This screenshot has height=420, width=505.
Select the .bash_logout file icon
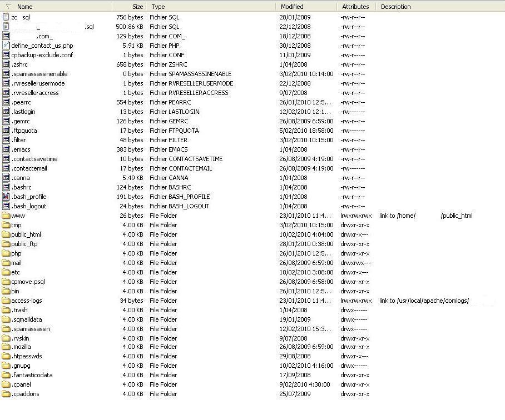(x=6, y=206)
